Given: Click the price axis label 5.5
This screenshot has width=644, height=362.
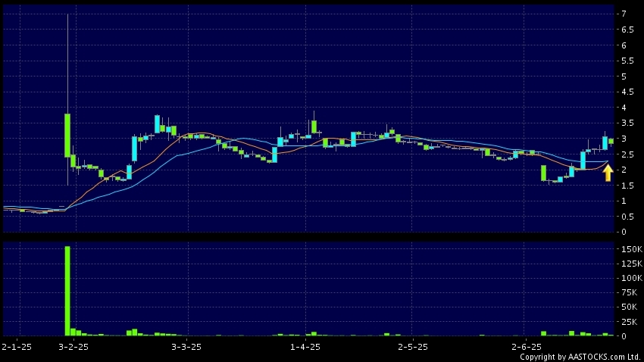Looking at the screenshot, I should pos(627,61).
